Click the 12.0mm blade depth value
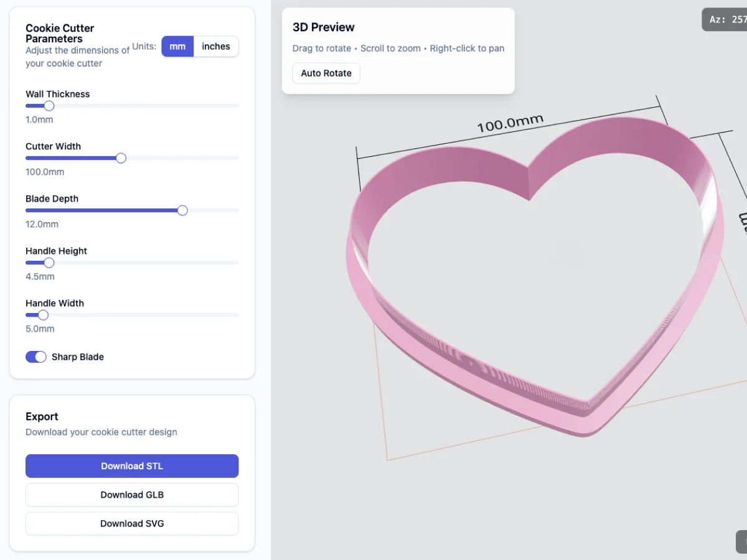The width and height of the screenshot is (747, 560). click(x=42, y=224)
